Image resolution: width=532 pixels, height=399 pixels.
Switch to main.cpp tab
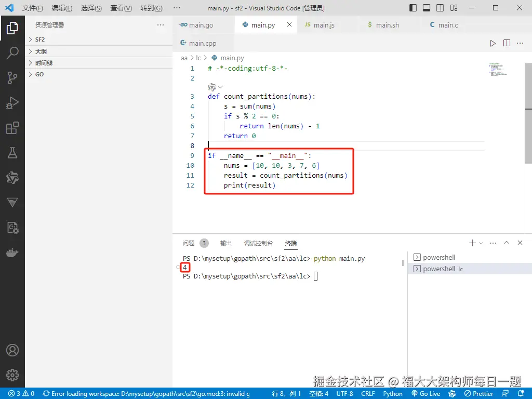[x=203, y=44]
